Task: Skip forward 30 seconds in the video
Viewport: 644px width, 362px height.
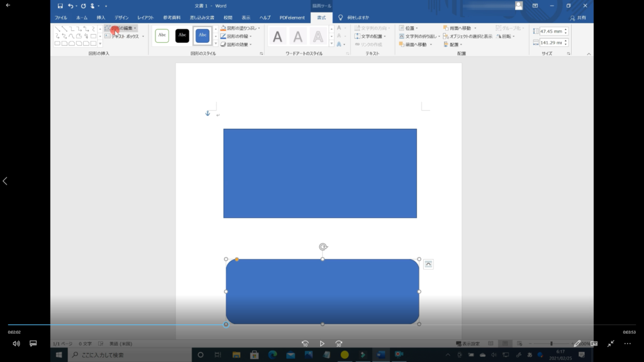Action: 339,344
